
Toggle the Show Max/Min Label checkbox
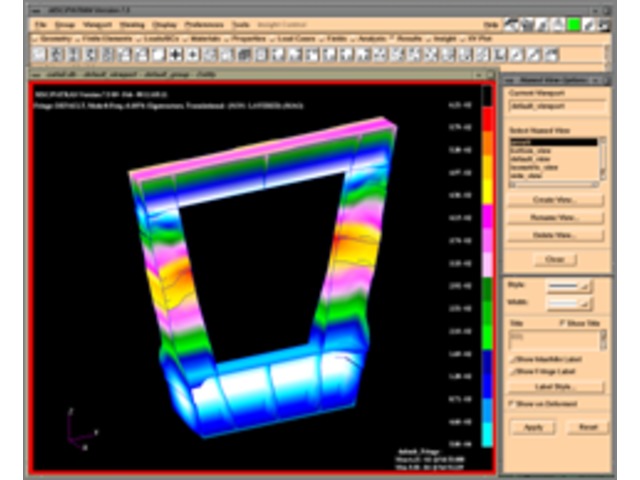pos(547,360)
